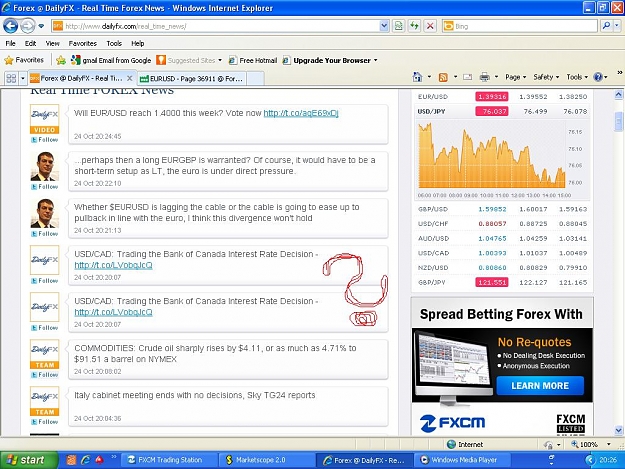This screenshot has width=625, height=469.
Task: Click the browser Forward button
Action: (27, 26)
